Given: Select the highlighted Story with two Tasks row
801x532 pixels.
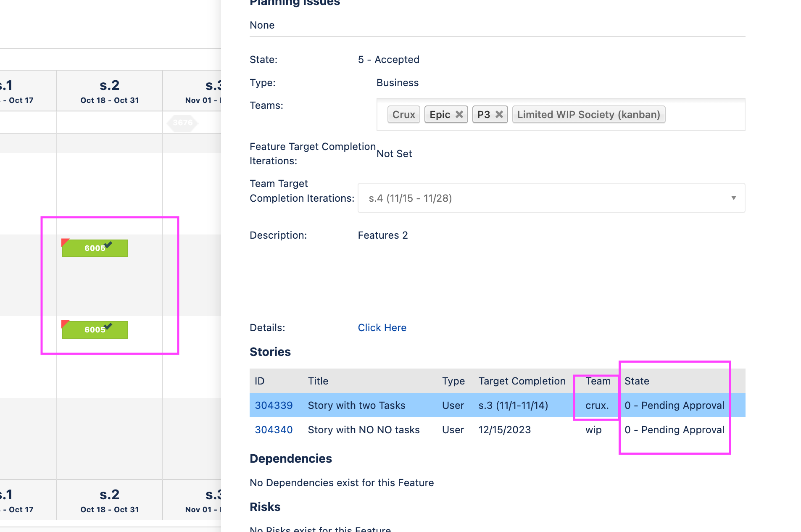Looking at the screenshot, I should (x=356, y=405).
